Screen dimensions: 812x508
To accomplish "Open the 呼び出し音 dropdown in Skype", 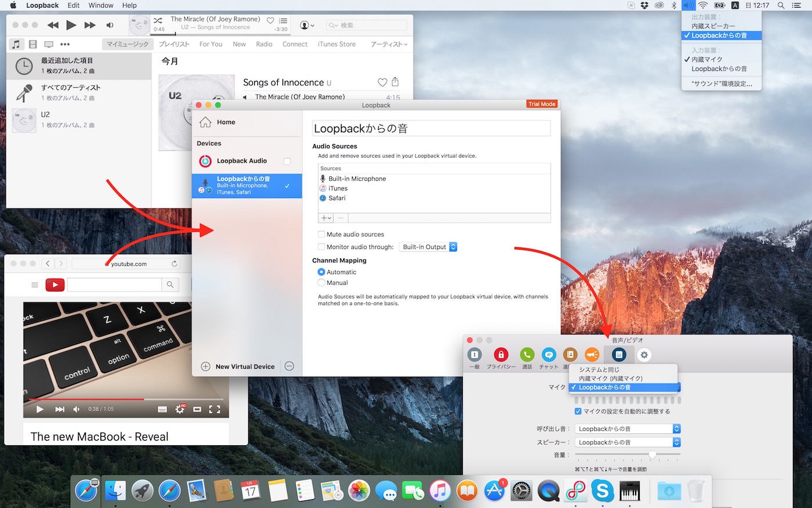I will click(628, 429).
